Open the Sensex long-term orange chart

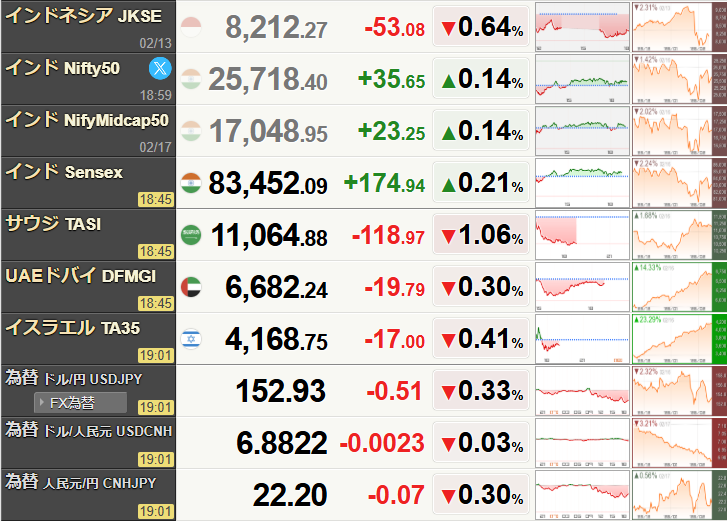[x=679, y=183]
